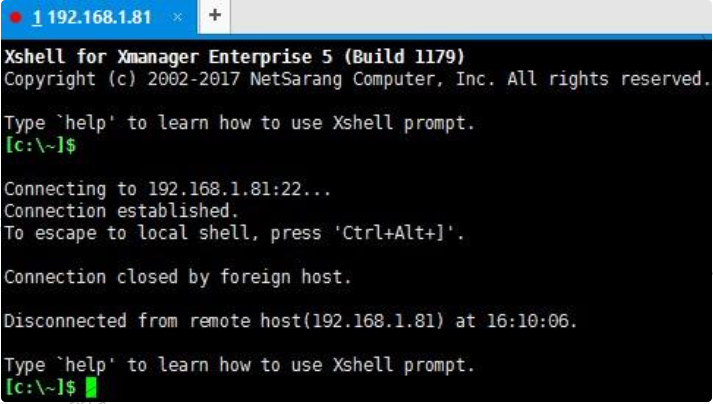Click the Disconnected from remote host line
713x404 pixels.
pos(291,321)
